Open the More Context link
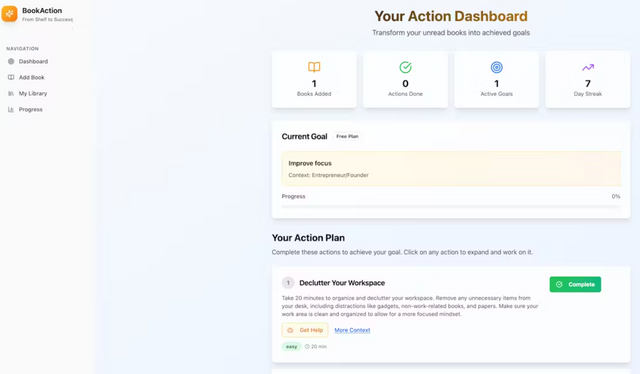Image resolution: width=640 pixels, height=374 pixels. click(x=352, y=330)
